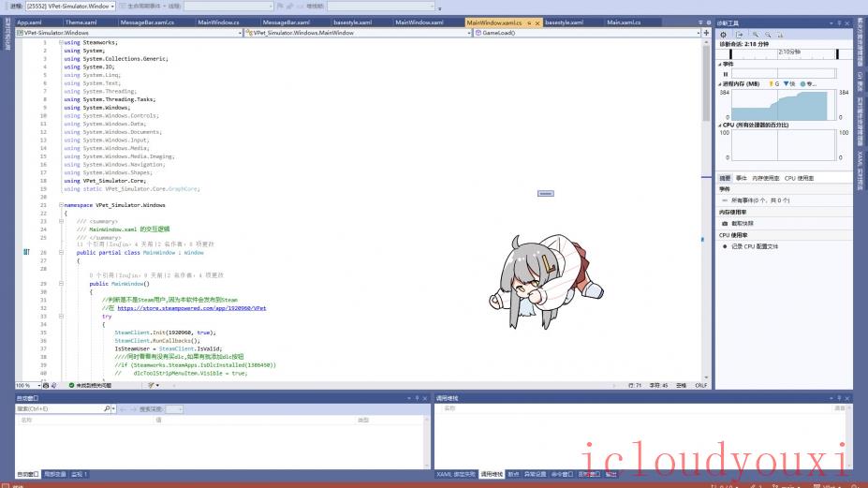Viewport: 868px width, 488px height.
Task: Collapse the using directives block
Action: [x=61, y=42]
